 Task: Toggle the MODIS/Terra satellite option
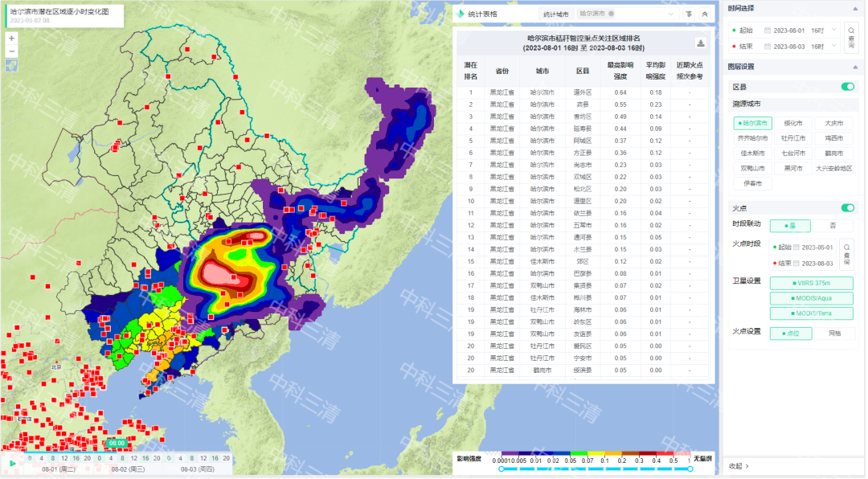(x=811, y=313)
